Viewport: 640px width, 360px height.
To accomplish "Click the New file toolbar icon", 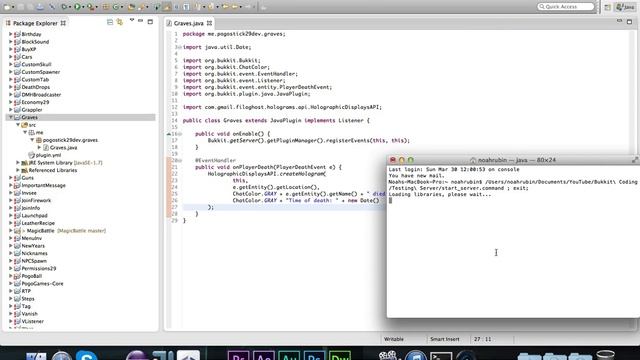I will (7, 7).
